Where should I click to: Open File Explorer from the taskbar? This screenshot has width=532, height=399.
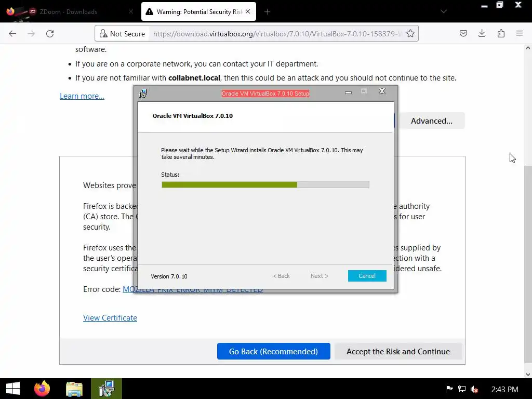[74, 389]
